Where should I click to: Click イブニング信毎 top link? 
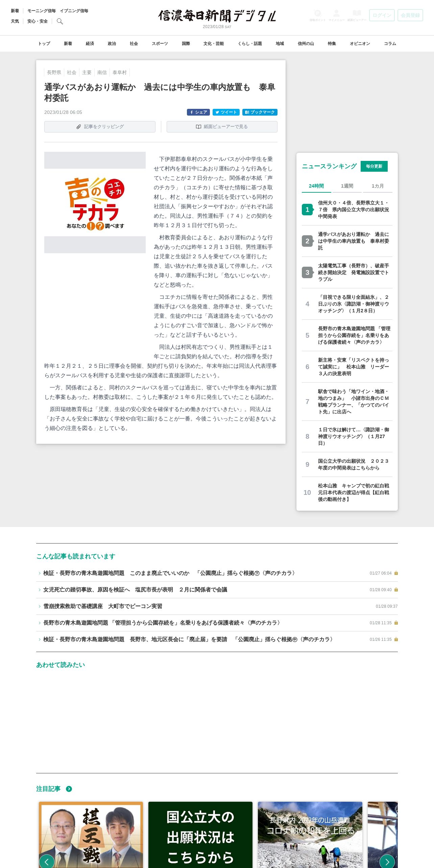tap(74, 11)
